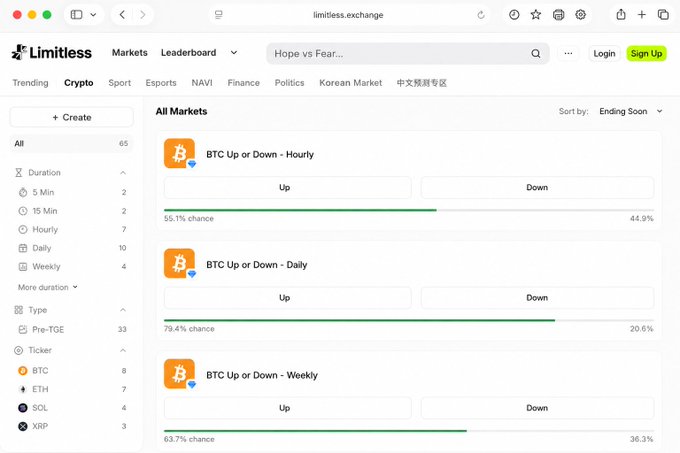Filter by the Daily duration
The width and height of the screenshot is (680, 453).
tap(72, 248)
